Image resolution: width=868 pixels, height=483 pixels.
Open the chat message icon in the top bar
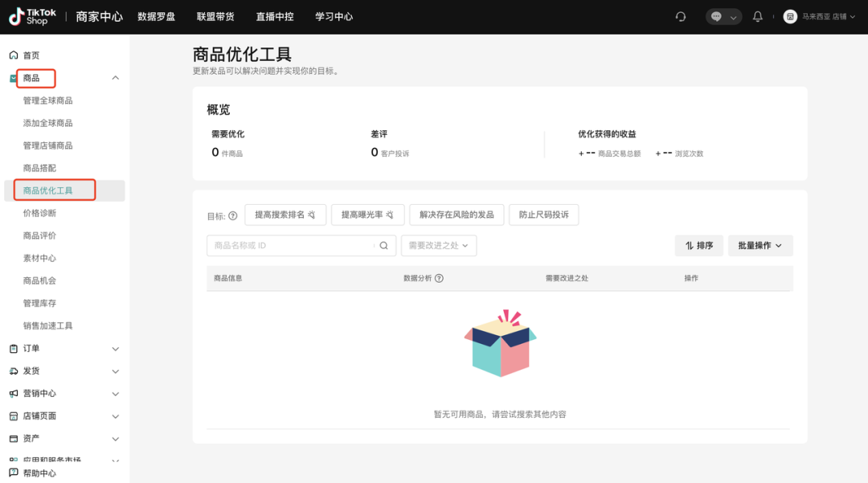click(718, 16)
